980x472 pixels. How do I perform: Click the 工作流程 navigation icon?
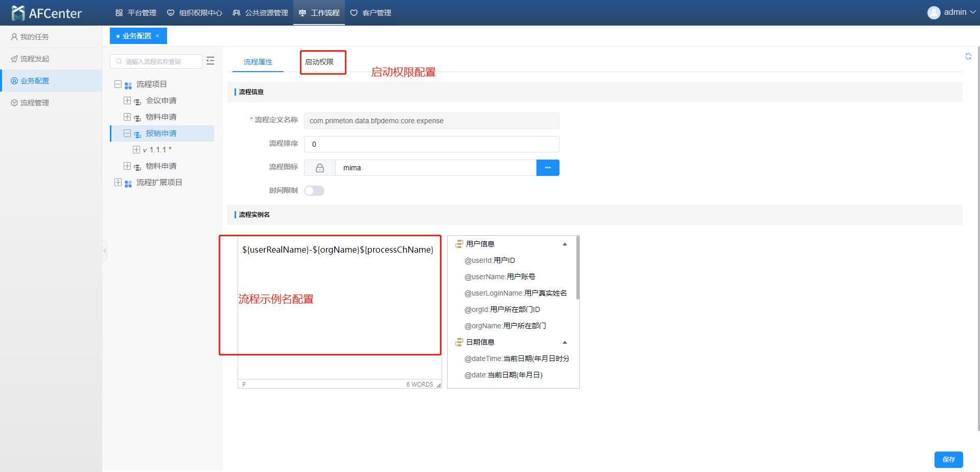click(302, 12)
